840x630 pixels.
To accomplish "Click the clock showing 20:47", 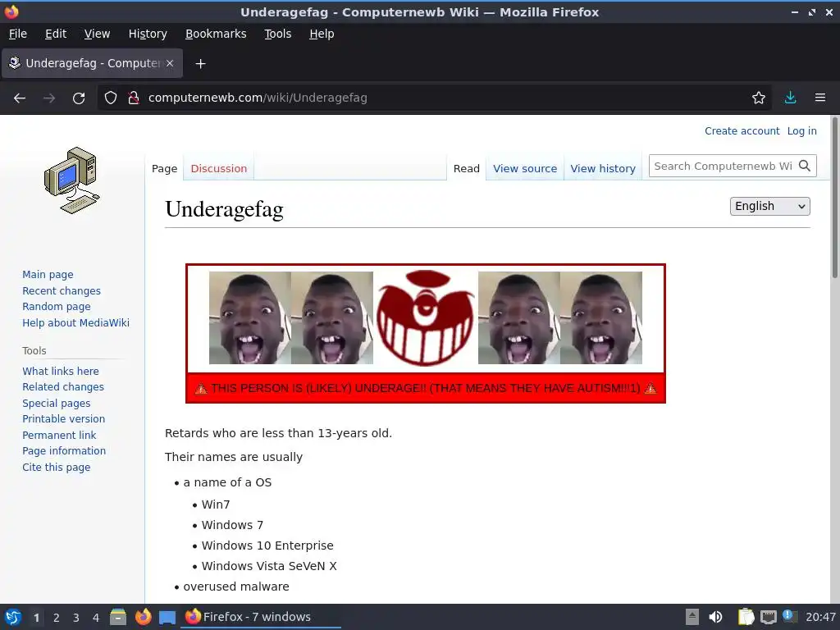I will coord(820,617).
